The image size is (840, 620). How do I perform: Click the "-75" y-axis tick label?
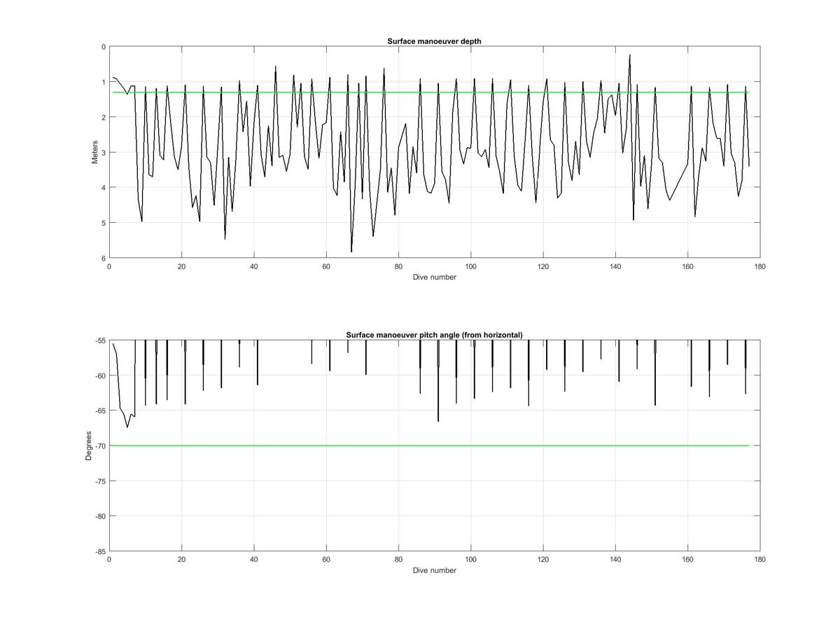(x=99, y=481)
